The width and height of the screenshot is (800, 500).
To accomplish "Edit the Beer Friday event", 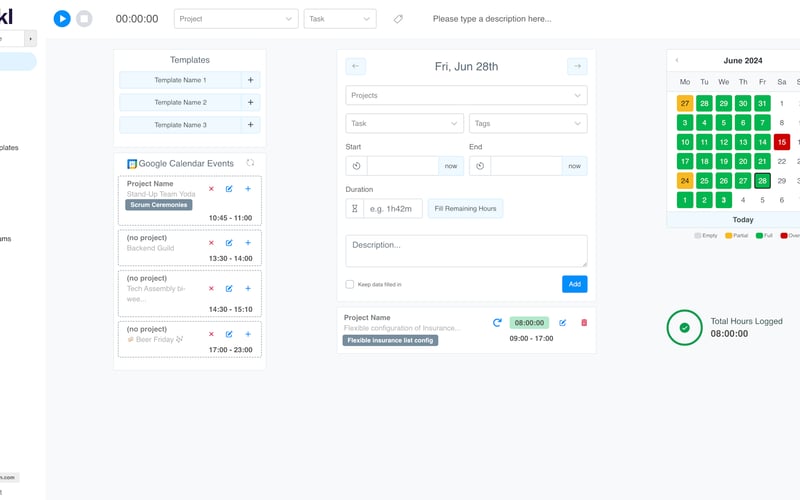I will (229, 334).
